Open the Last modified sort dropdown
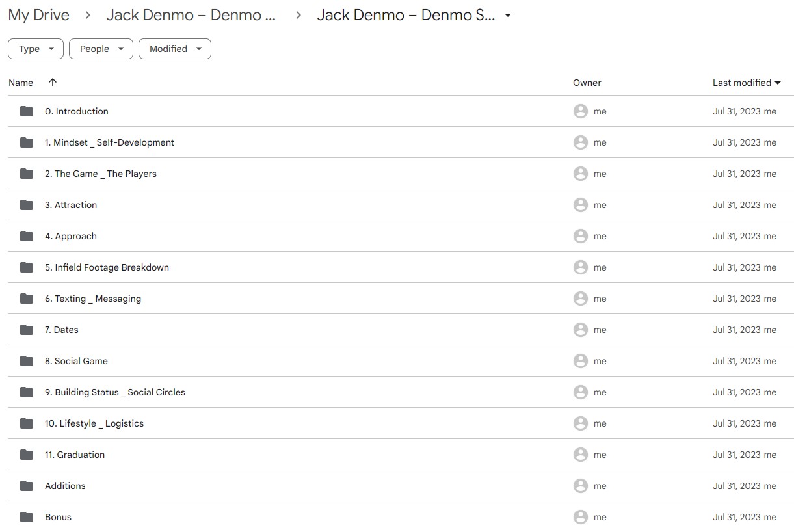 pos(747,83)
